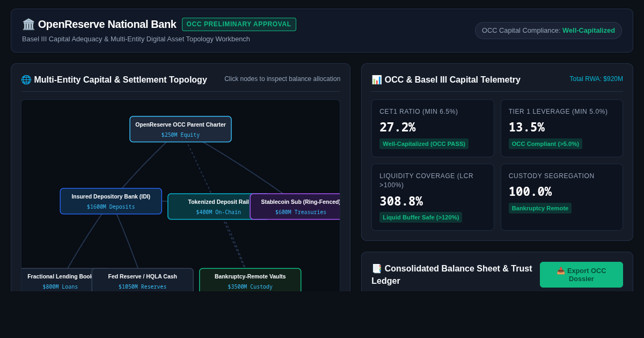Select the OpenReserve OCC Parent Charter node

click(x=180, y=129)
